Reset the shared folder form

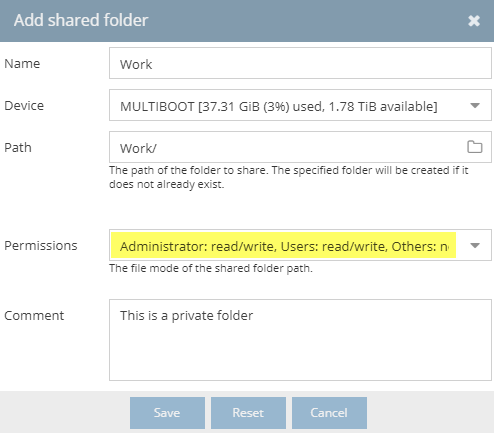[248, 413]
